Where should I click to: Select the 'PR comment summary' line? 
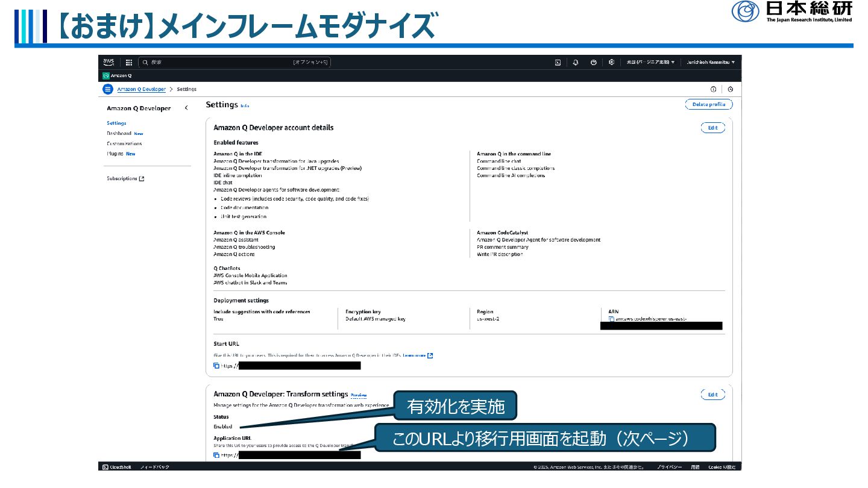click(x=503, y=247)
